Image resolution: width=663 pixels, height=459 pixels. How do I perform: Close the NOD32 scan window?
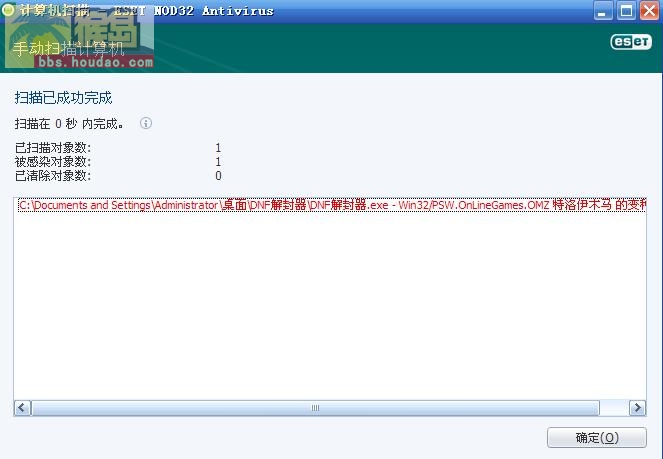tap(649, 10)
